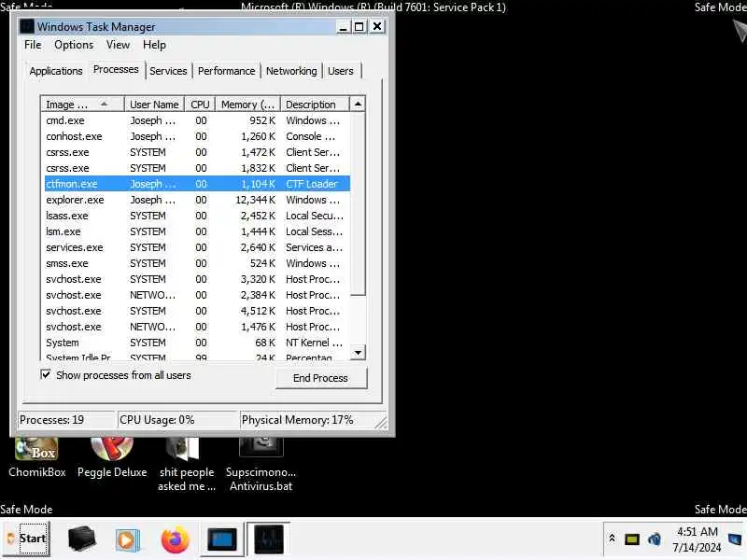
Task: Click the End Process button
Action: 320,378
